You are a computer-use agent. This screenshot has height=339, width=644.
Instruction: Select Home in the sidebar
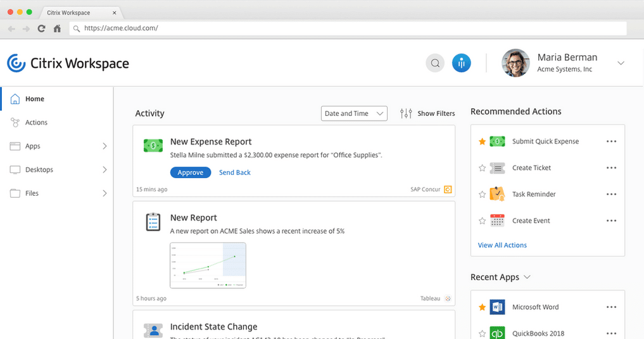coord(57,99)
